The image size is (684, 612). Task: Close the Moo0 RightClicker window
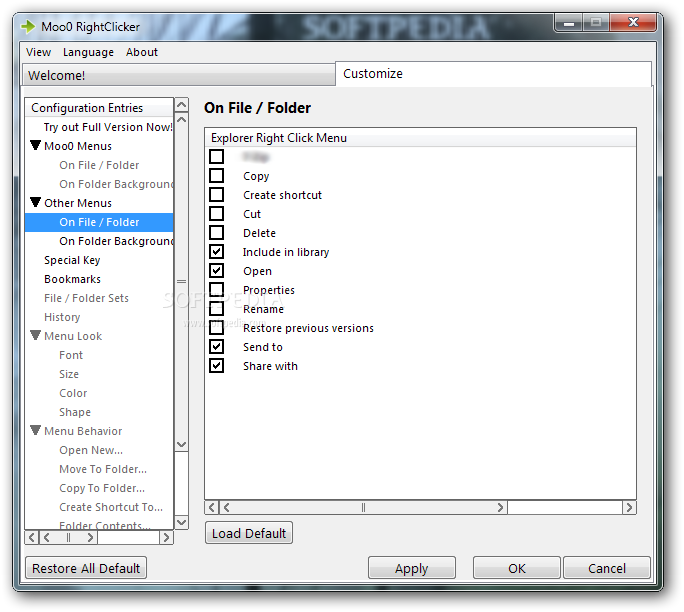click(633, 22)
